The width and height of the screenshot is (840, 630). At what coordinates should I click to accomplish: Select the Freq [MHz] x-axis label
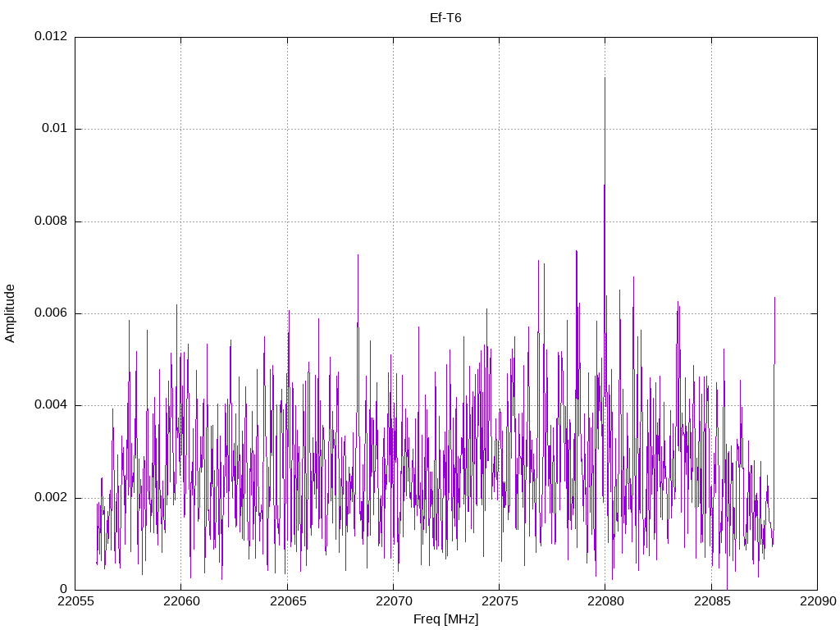pyautogui.click(x=445, y=619)
